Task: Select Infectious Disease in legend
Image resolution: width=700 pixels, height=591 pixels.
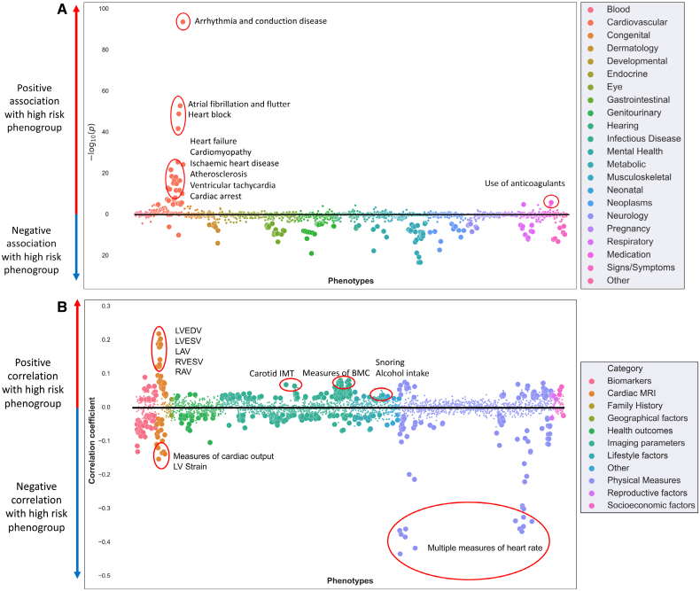Action: [x=644, y=139]
